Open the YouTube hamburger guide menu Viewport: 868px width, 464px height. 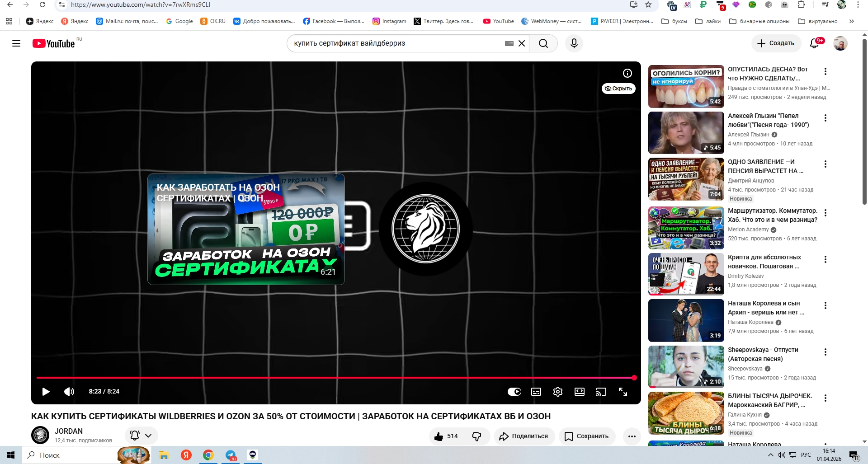point(16,43)
